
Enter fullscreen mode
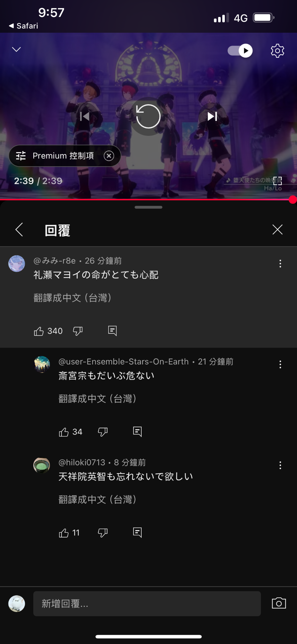click(x=278, y=181)
